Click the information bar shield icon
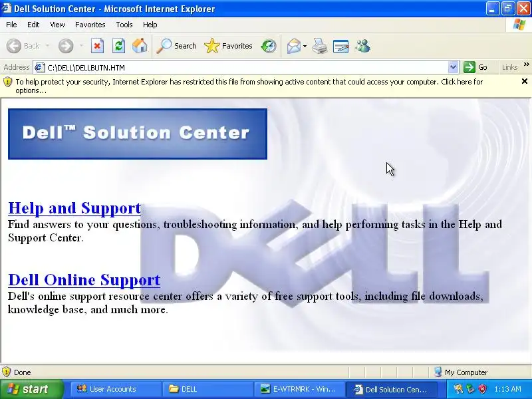 [x=7, y=82]
